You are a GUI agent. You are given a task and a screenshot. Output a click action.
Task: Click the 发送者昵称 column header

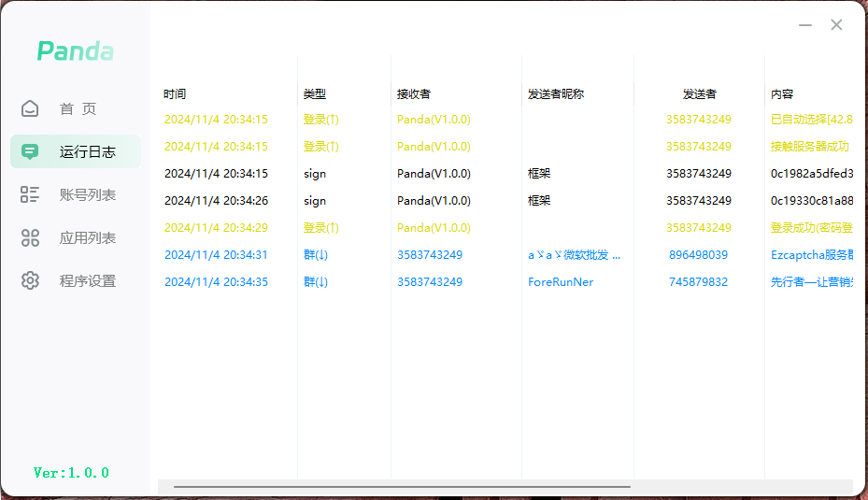pos(556,94)
